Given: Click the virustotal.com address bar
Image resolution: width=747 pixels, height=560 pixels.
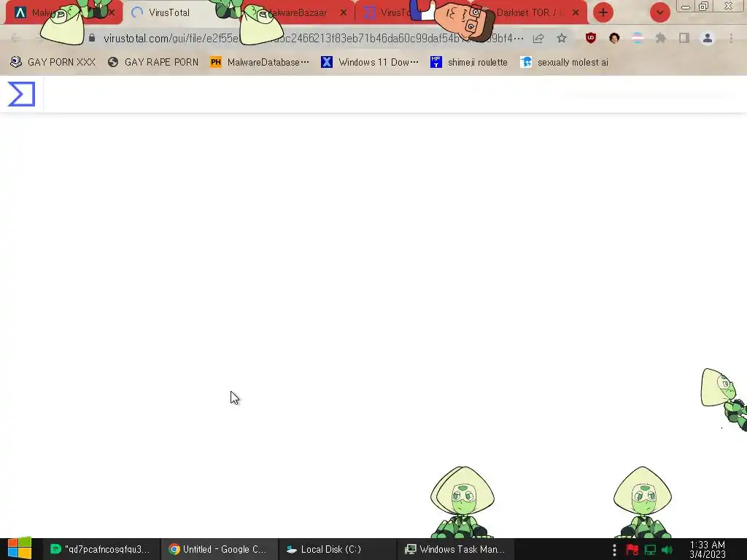Looking at the screenshot, I should [313, 38].
